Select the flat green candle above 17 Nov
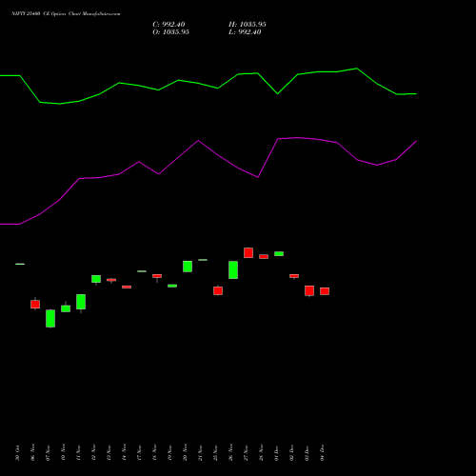The height and width of the screenshot is (476, 476). click(x=142, y=271)
